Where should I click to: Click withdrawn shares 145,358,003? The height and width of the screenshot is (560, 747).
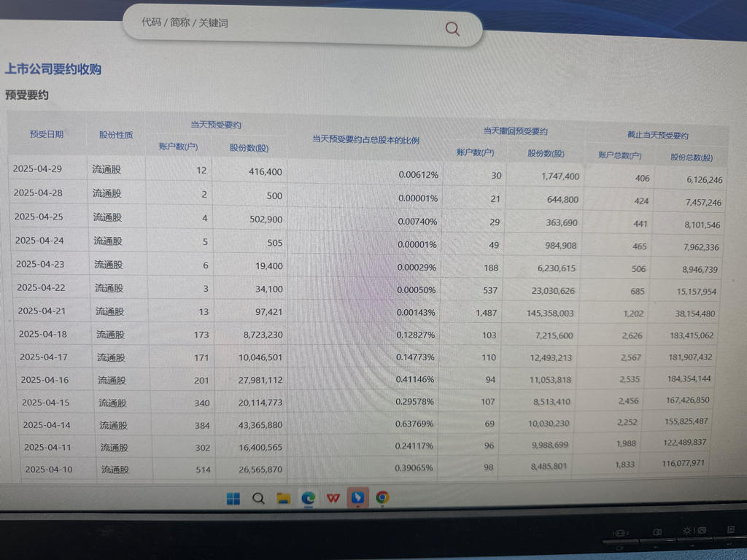pyautogui.click(x=550, y=313)
